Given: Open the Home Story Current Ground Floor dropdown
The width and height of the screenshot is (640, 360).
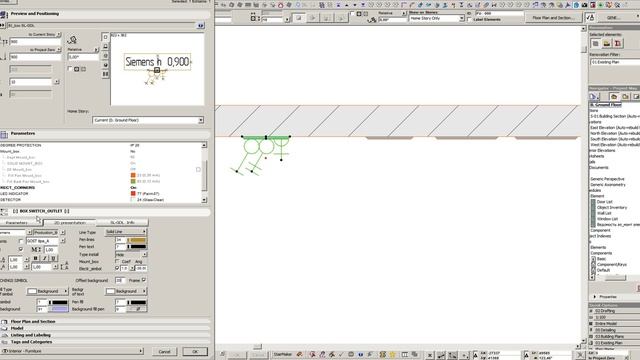Looking at the screenshot, I should click(148, 120).
